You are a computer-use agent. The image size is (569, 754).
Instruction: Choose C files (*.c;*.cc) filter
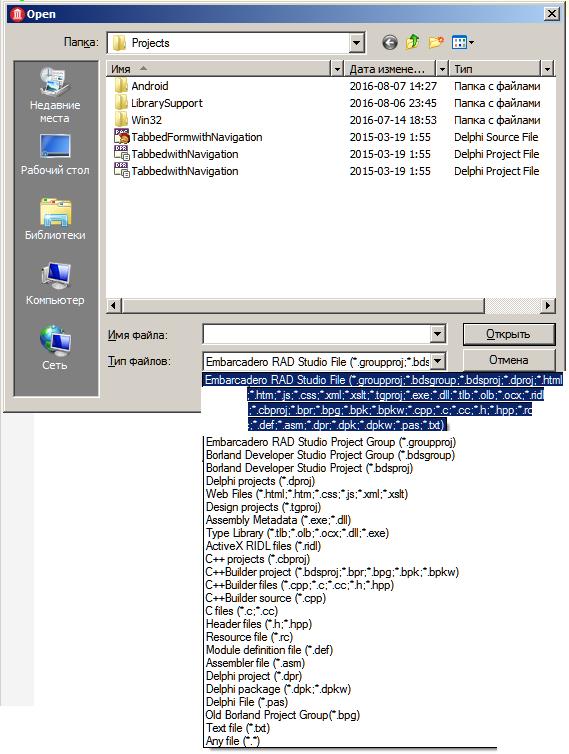[x=242, y=611]
